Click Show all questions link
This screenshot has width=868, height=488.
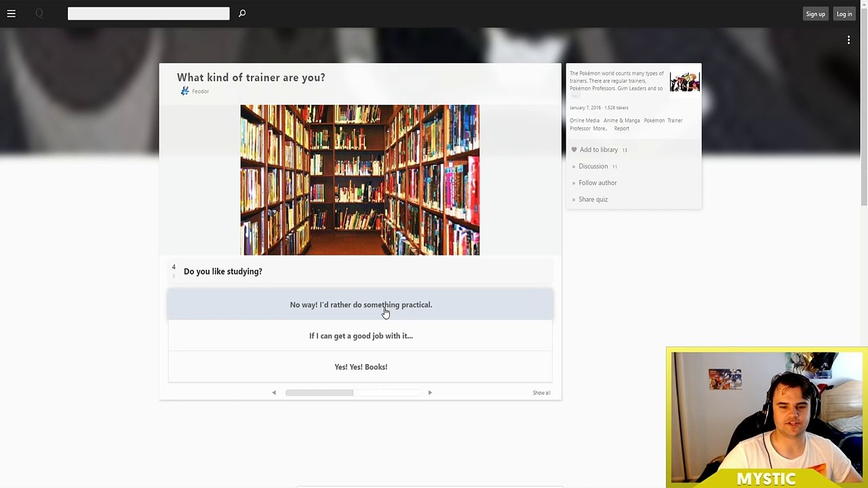541,393
